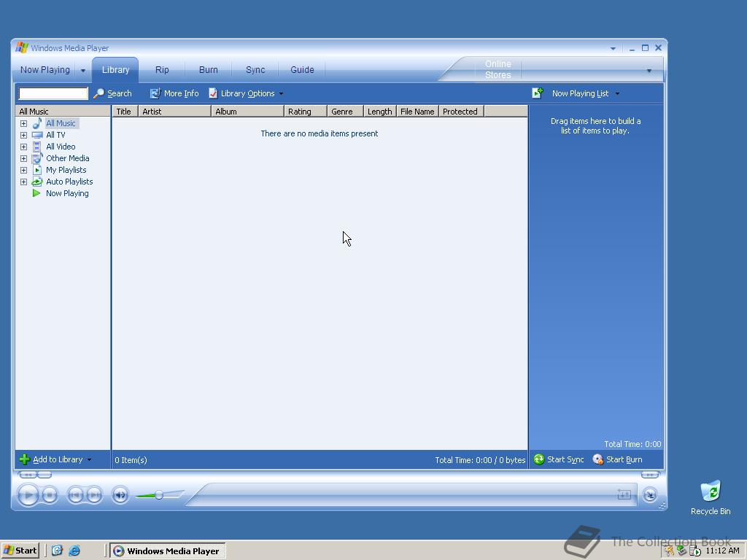
Task: Open the Now Playing List dropdown arrow
Action: 617,94
